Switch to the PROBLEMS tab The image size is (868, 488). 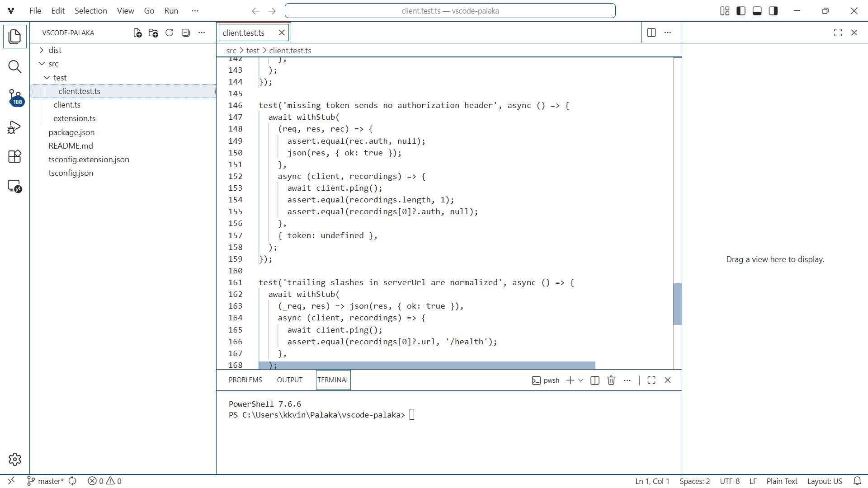pos(245,380)
